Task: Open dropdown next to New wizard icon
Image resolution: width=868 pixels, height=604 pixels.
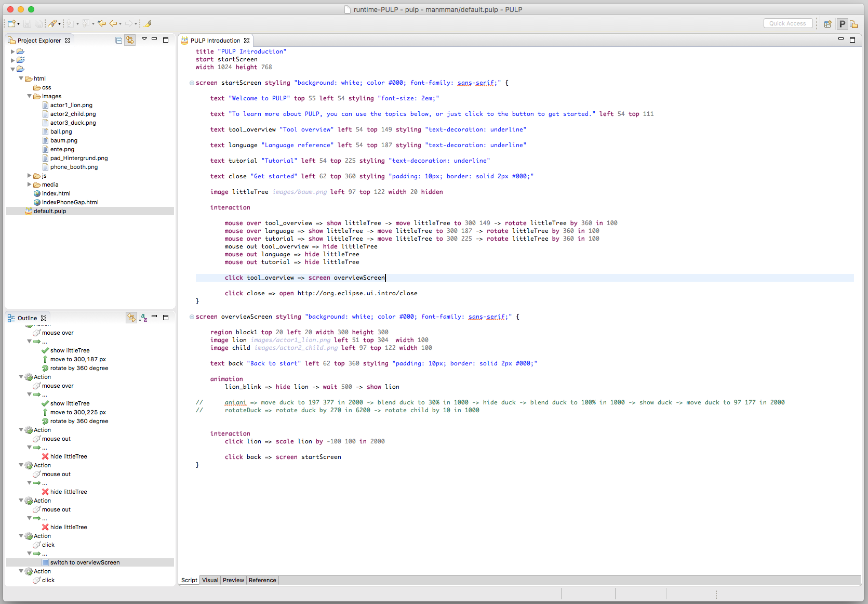Action: tap(19, 24)
